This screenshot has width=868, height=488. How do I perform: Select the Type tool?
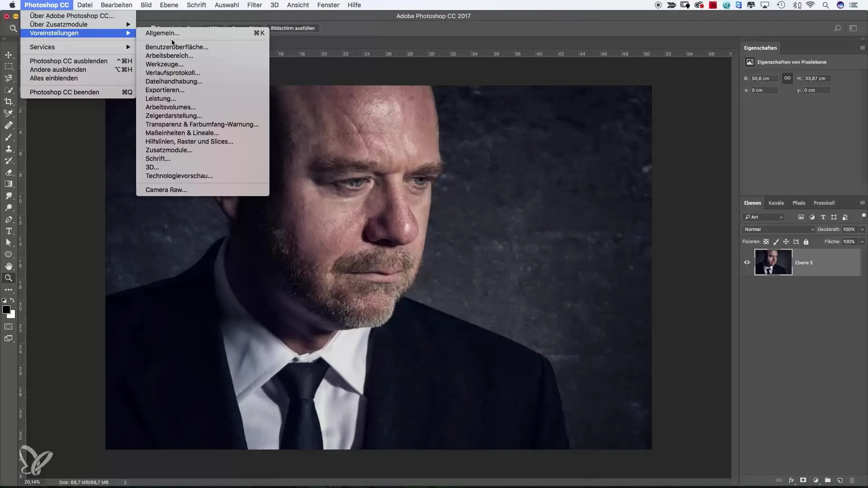click(x=9, y=231)
